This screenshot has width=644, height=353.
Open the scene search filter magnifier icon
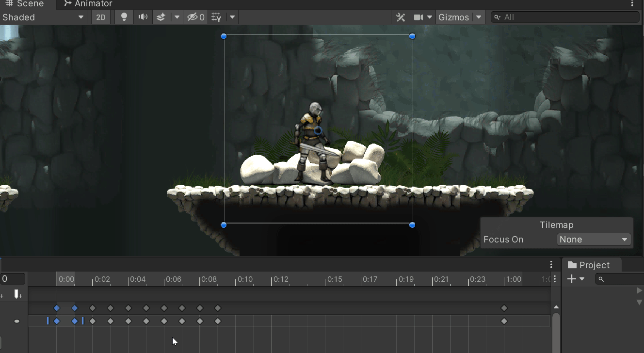pyautogui.click(x=497, y=17)
